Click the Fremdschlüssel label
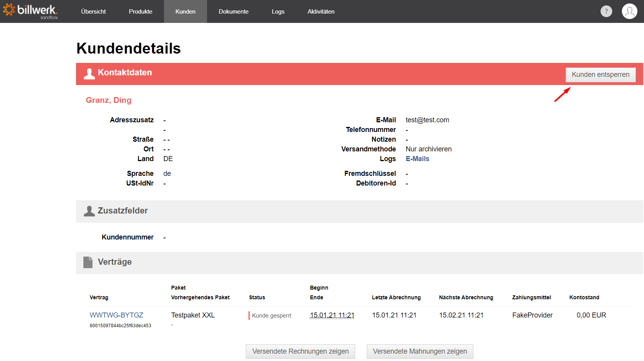Image resolution: width=644 pixels, height=361 pixels. tap(370, 174)
